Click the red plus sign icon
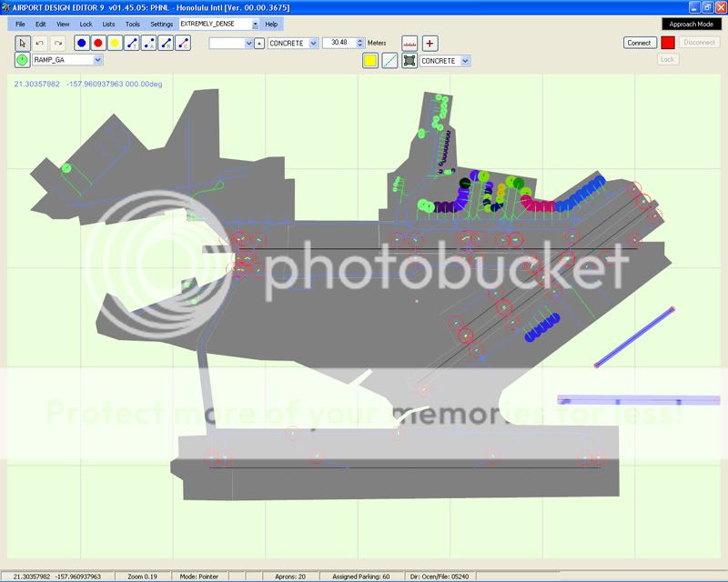Image resolution: width=728 pixels, height=582 pixels. [x=430, y=44]
